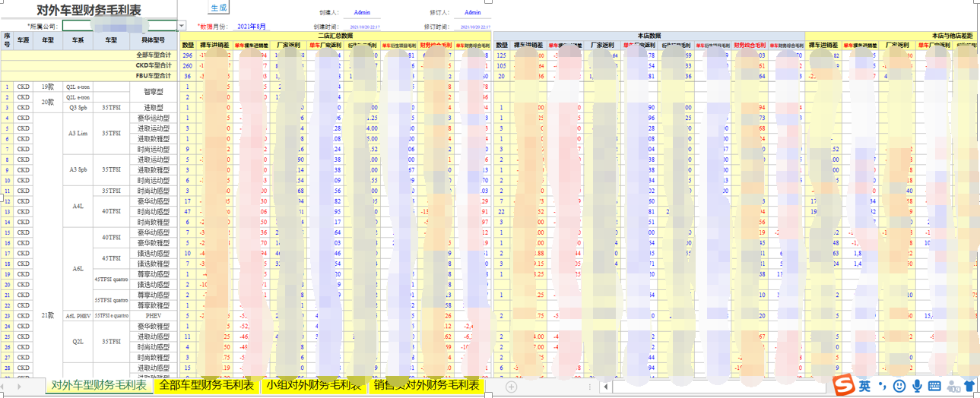Image resolution: width=980 pixels, height=398 pixels.
Task: Click the 所属公司 input cell
Action: pos(119,26)
